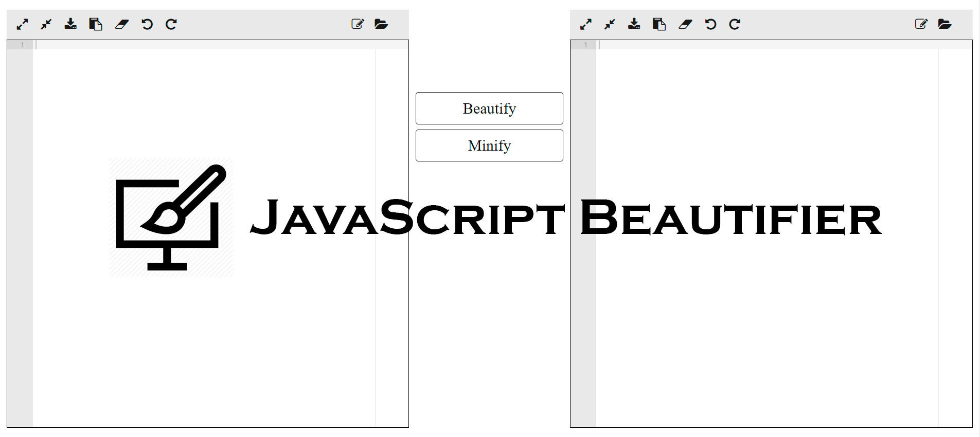Viewport: 980px width, 437px height.
Task: Focus line 1 of the right code editor
Action: [784, 45]
